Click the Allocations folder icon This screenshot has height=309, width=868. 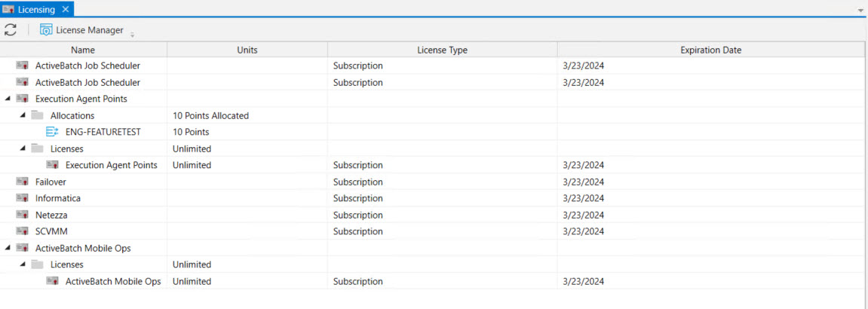[37, 115]
